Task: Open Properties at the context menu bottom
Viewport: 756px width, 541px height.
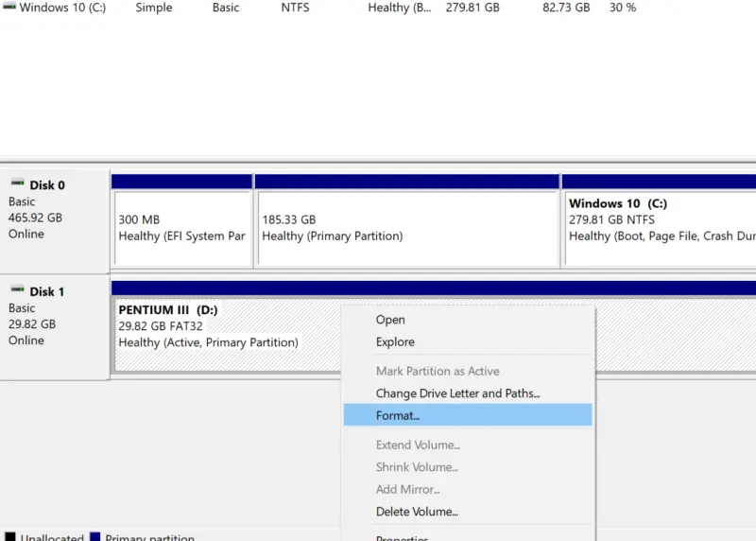Action: 468,535
